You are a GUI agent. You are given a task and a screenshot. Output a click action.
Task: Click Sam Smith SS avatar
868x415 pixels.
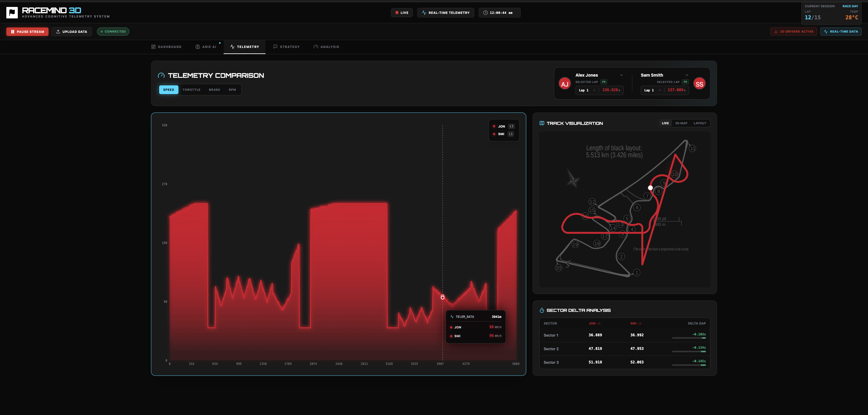coord(699,84)
